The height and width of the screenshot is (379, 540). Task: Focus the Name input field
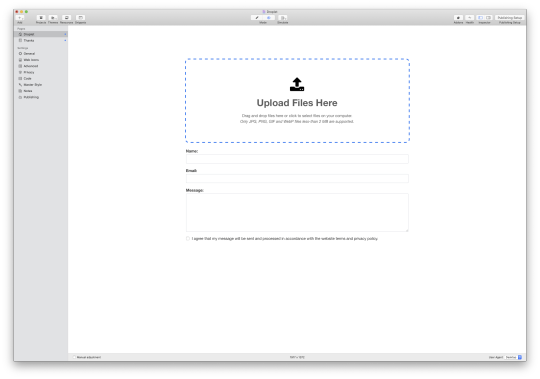[297, 159]
